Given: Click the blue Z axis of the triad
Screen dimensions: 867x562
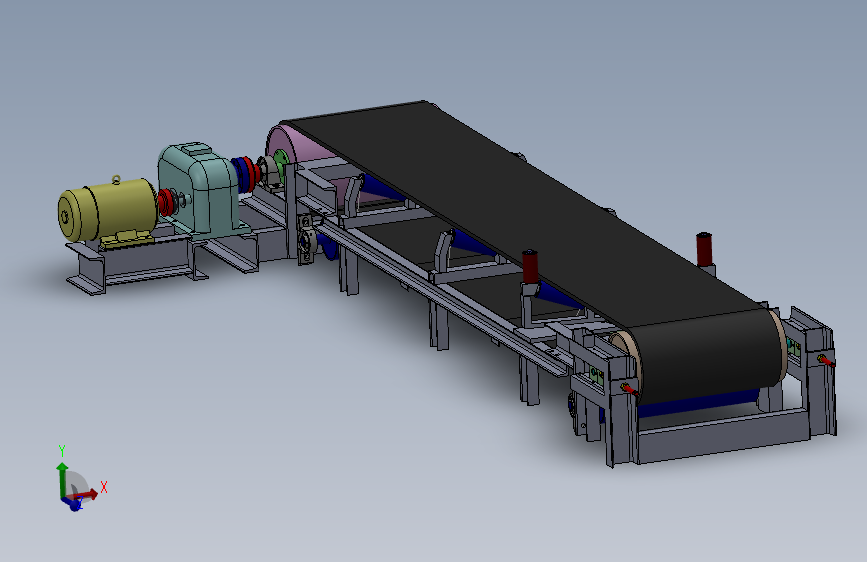Looking at the screenshot, I should (x=73, y=503).
